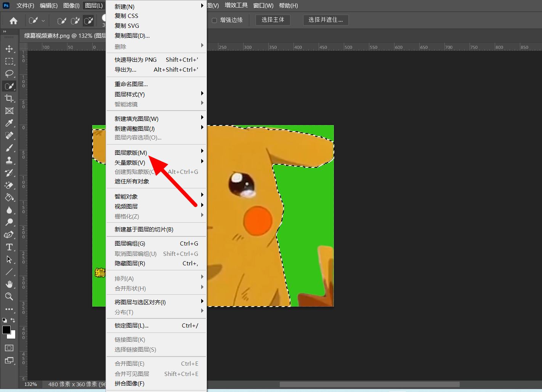
Task: Open the 帮助(H) menu
Action: tap(289, 5)
